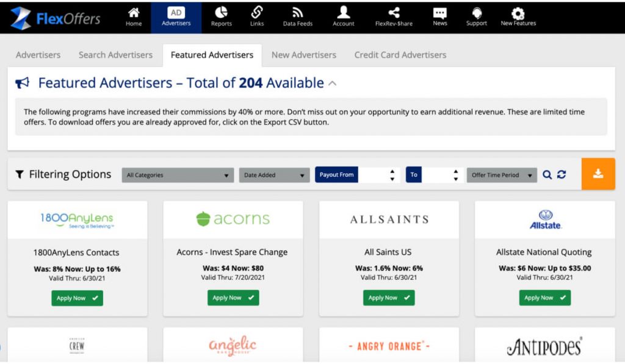Open the All Categories dropdown
The image size is (625, 364).
click(177, 174)
